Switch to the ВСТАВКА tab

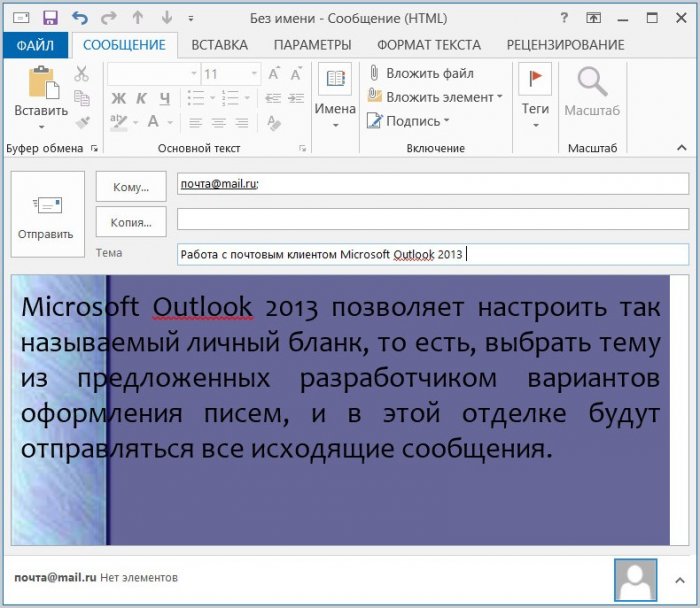[x=219, y=45]
